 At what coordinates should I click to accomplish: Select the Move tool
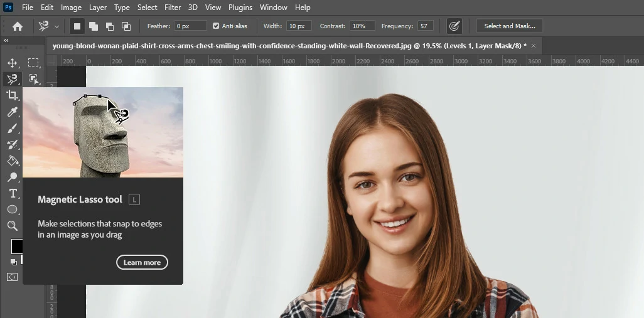pyautogui.click(x=13, y=63)
